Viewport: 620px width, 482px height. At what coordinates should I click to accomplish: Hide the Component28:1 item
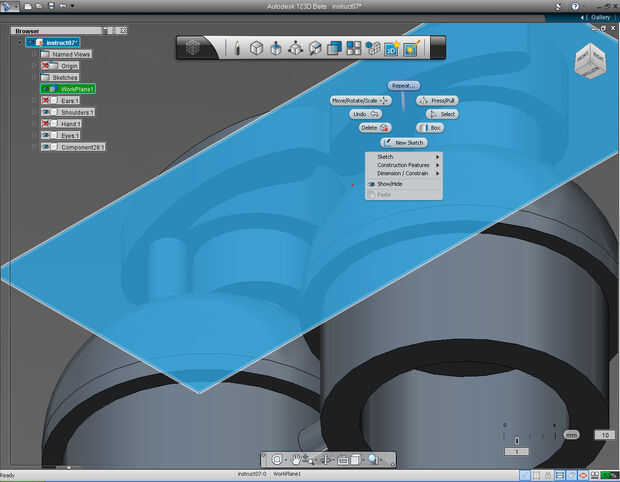45,147
